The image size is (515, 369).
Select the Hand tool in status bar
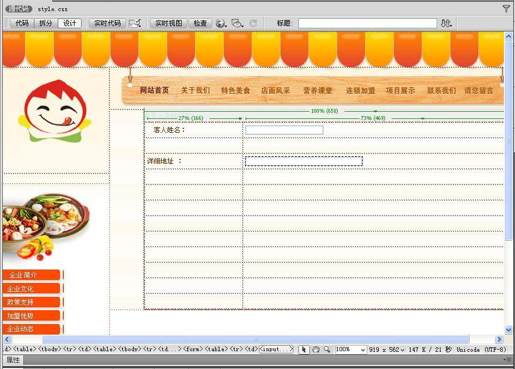pyautogui.click(x=316, y=349)
